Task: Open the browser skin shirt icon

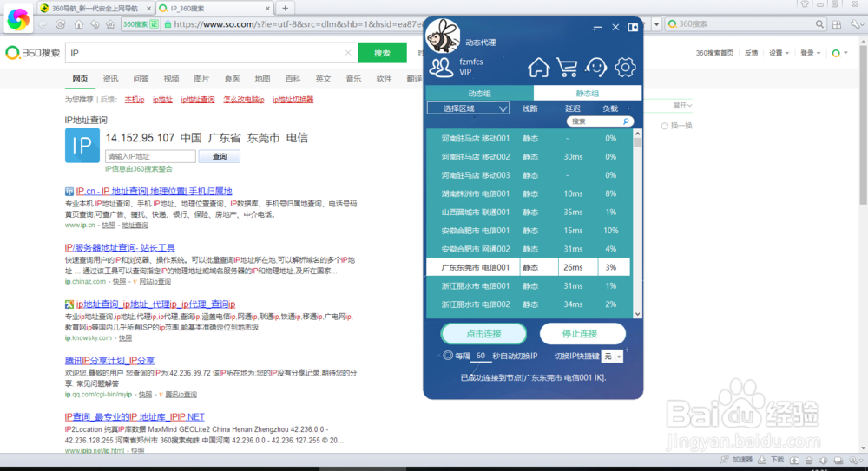Action: (x=805, y=3)
